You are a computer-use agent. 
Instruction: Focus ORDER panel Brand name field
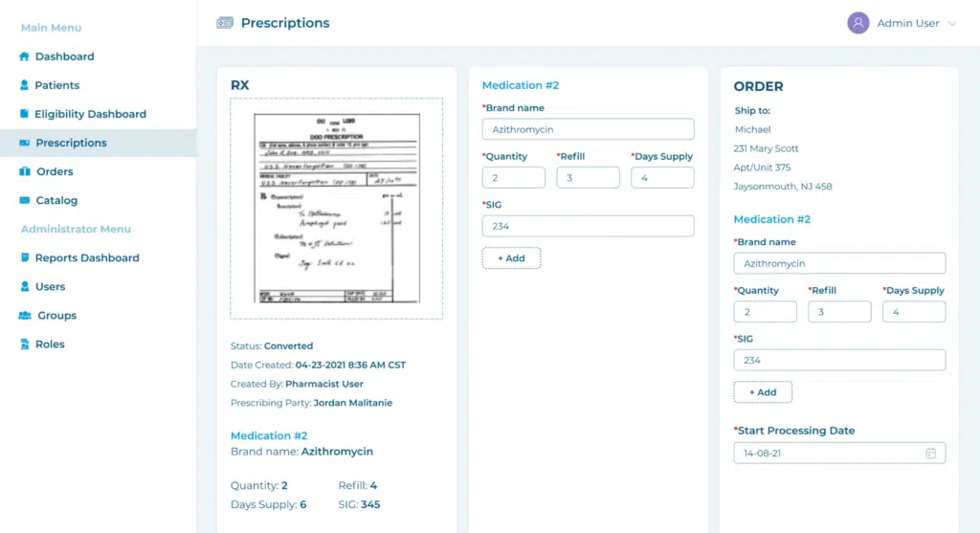[x=839, y=263]
